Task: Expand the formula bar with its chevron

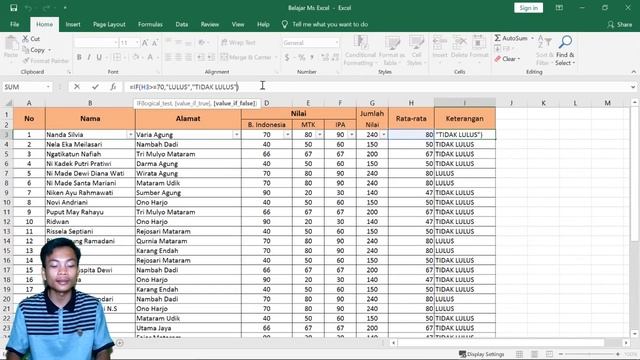Action: (x=633, y=87)
